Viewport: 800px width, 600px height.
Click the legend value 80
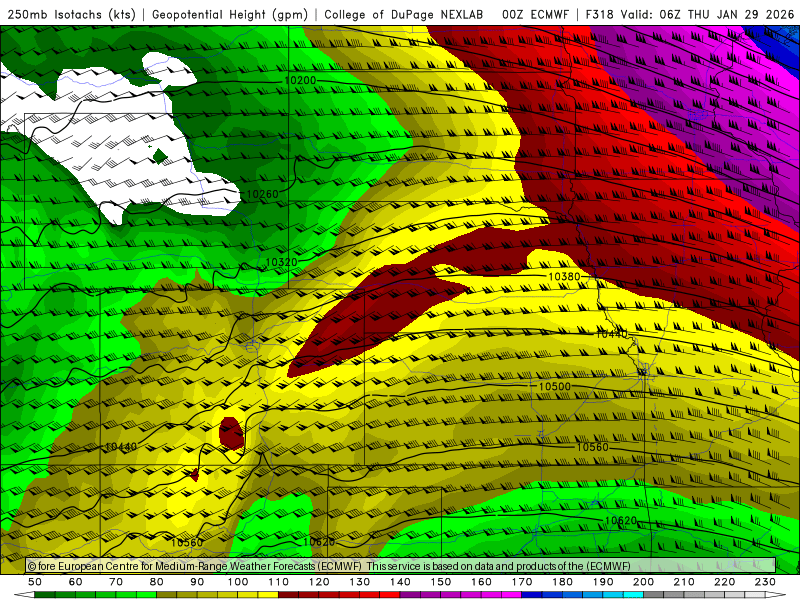click(x=157, y=582)
